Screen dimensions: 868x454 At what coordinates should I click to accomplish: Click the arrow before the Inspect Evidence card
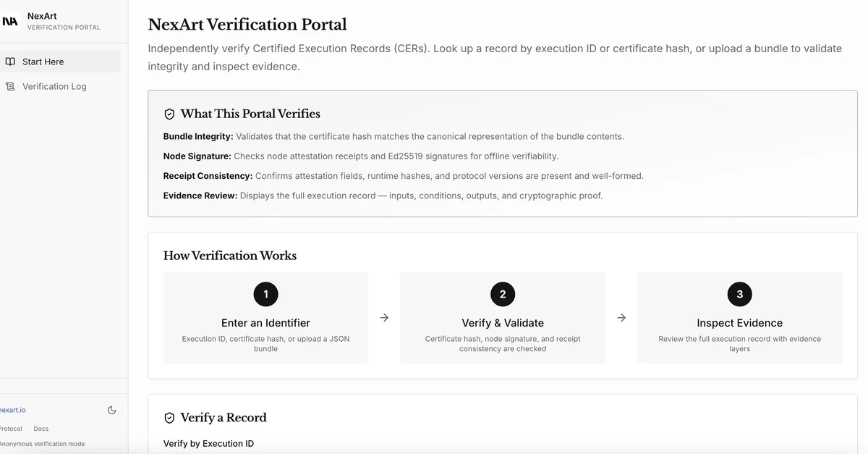tap(621, 318)
